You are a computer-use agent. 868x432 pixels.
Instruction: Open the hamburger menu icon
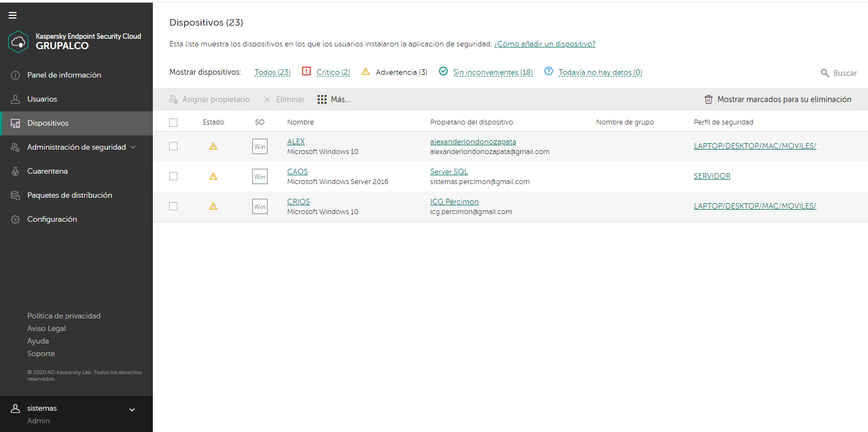pyautogui.click(x=13, y=15)
